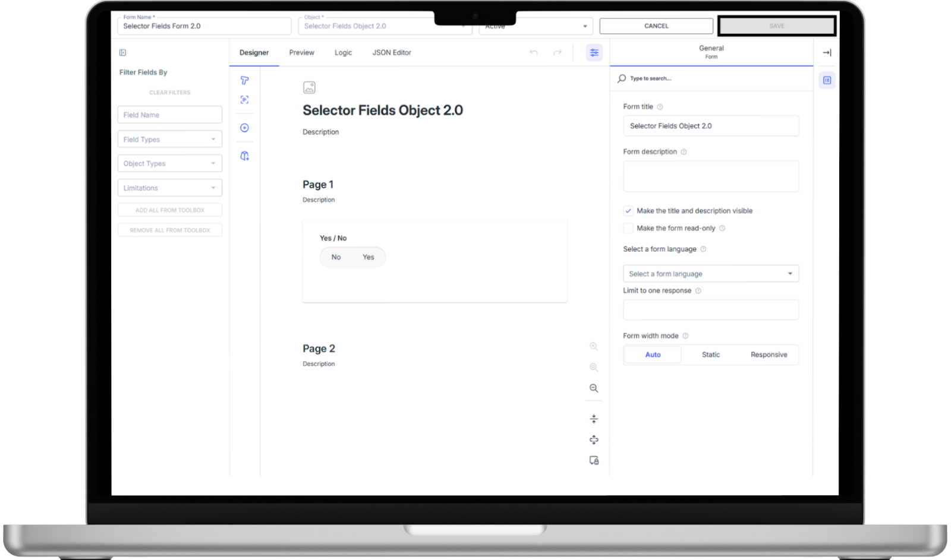Open form settings sliders icon
Screen dimensions: 951x560
click(x=594, y=53)
